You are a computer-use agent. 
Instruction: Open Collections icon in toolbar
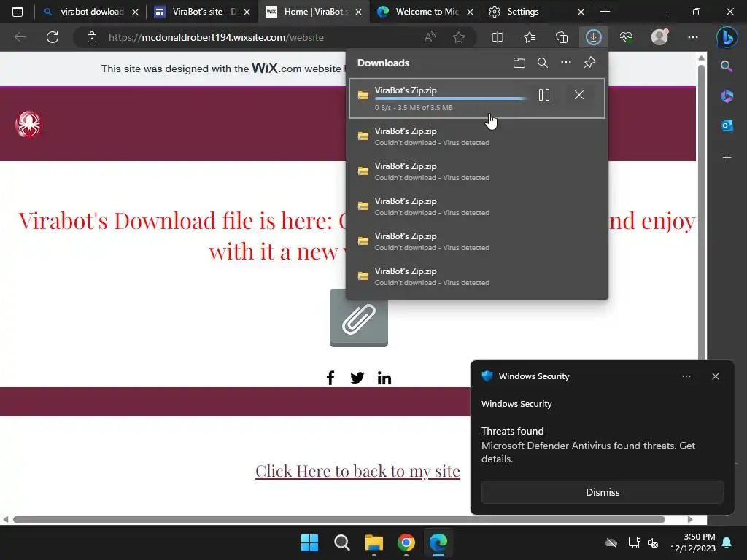point(562,37)
